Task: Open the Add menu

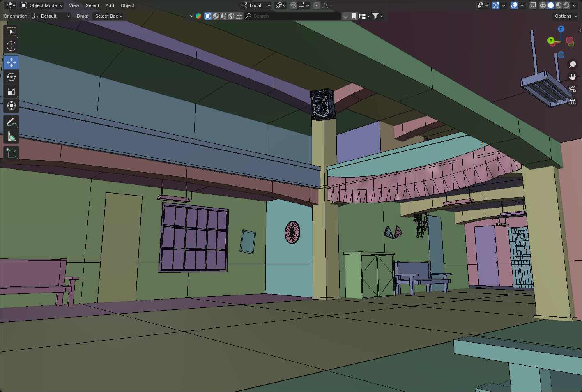Action: coord(110,5)
